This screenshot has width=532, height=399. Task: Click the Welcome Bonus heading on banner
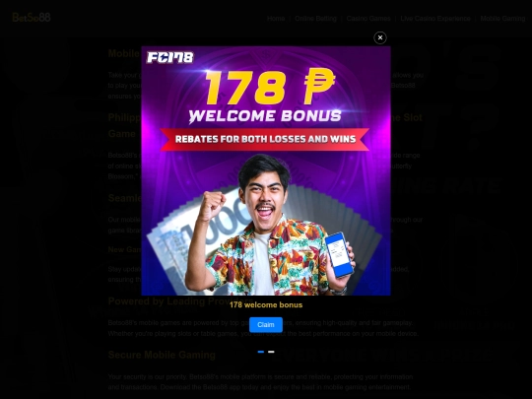265,116
